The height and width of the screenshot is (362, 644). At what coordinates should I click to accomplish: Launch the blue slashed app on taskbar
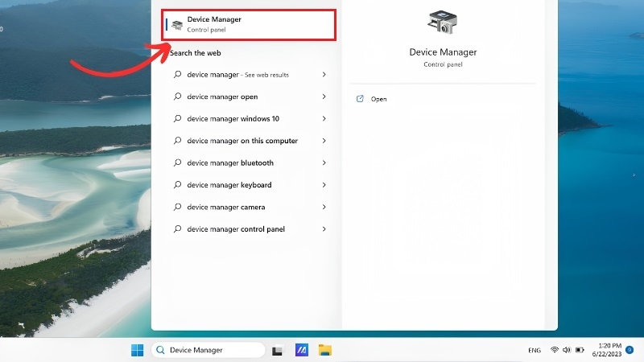coord(301,350)
